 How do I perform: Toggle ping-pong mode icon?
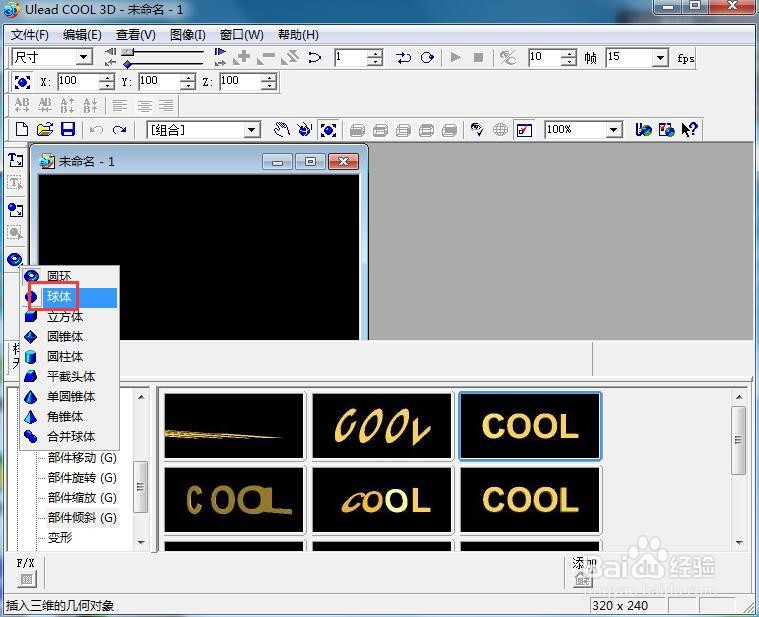(x=403, y=58)
